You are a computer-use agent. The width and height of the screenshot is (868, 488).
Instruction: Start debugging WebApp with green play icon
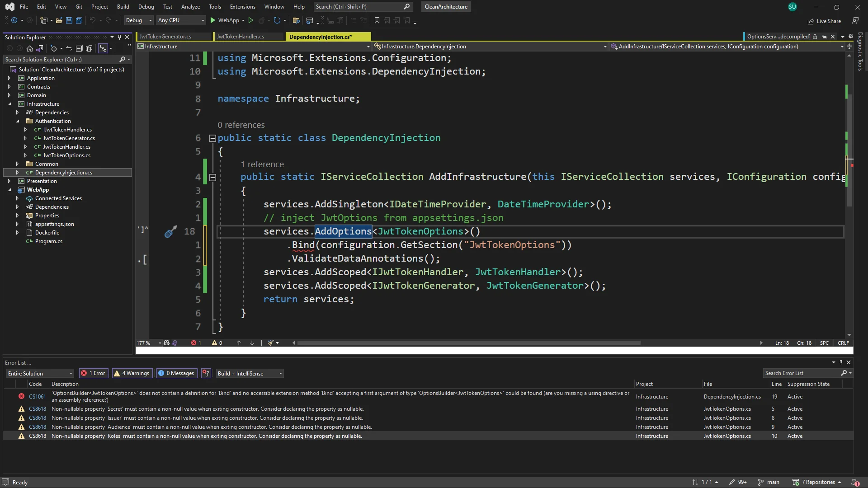pyautogui.click(x=213, y=20)
